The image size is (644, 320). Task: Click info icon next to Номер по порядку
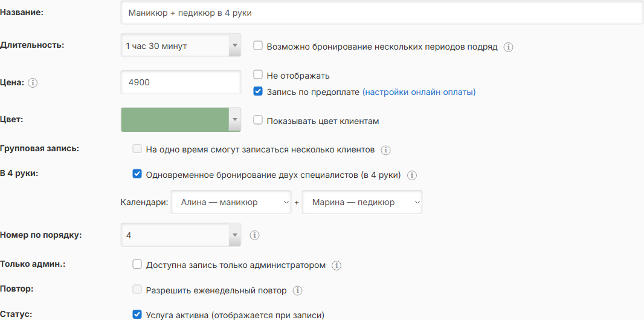[x=255, y=235]
